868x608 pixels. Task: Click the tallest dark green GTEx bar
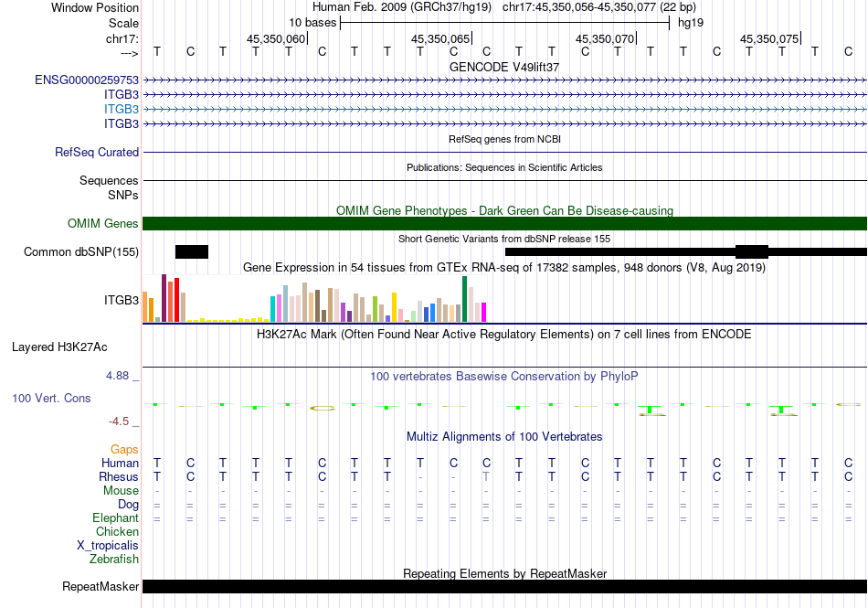pos(464,299)
